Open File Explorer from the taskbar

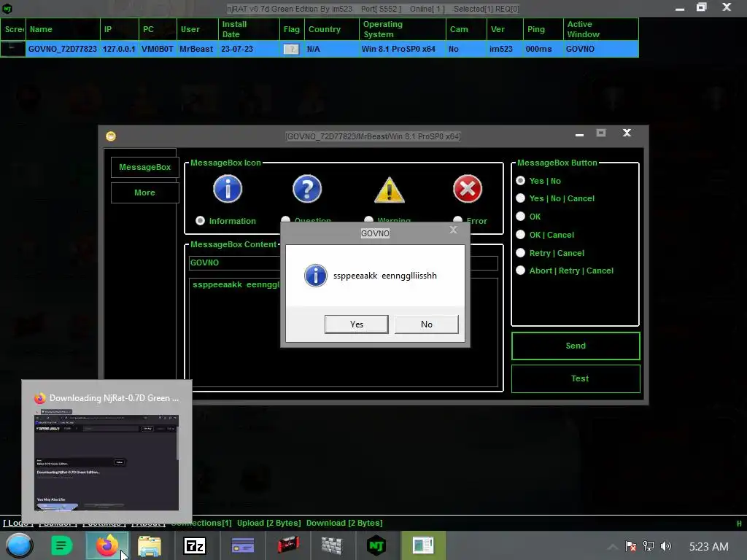(x=149, y=545)
